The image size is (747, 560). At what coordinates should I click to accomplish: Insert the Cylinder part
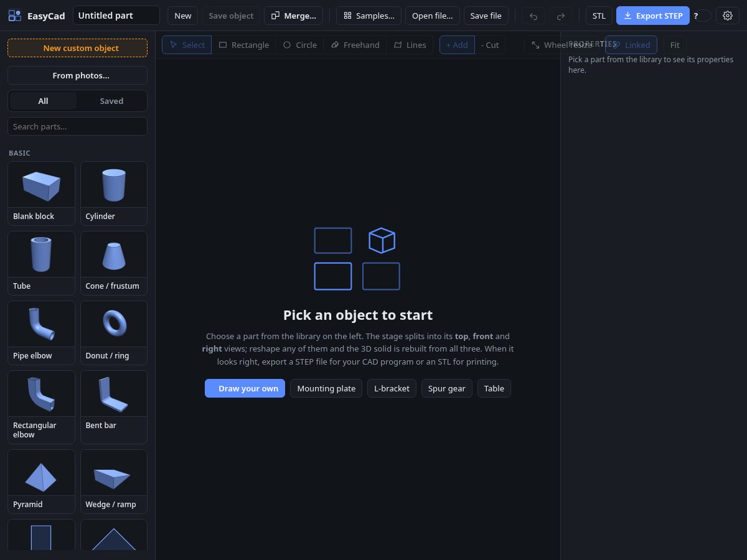[114, 194]
